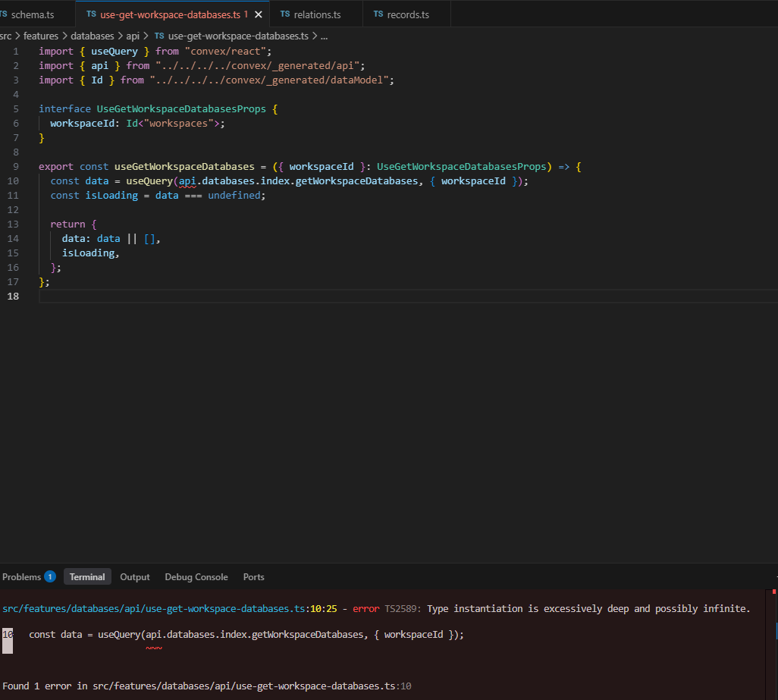Screen dimensions: 778x700
Task: Expand the breadcrumb ellipsis symbols
Action: pyautogui.click(x=324, y=36)
